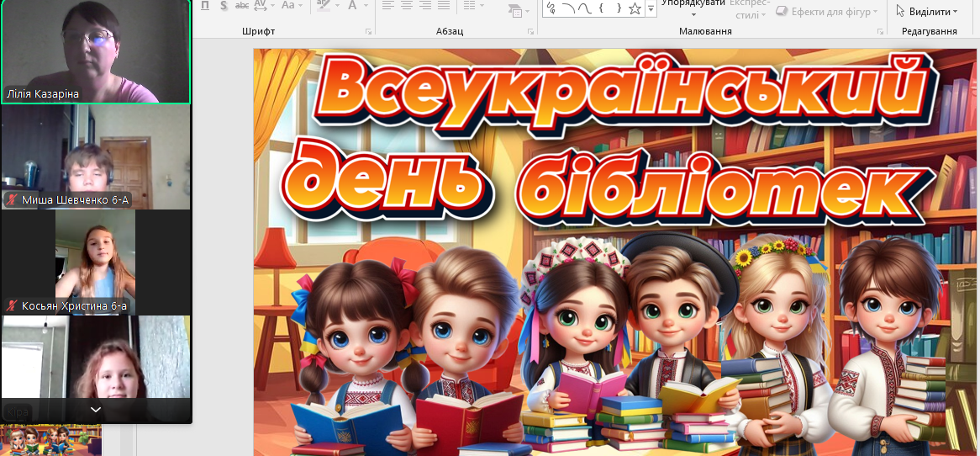Show more participants with down chevron
Viewport: 980px width, 456px height.
[96, 410]
